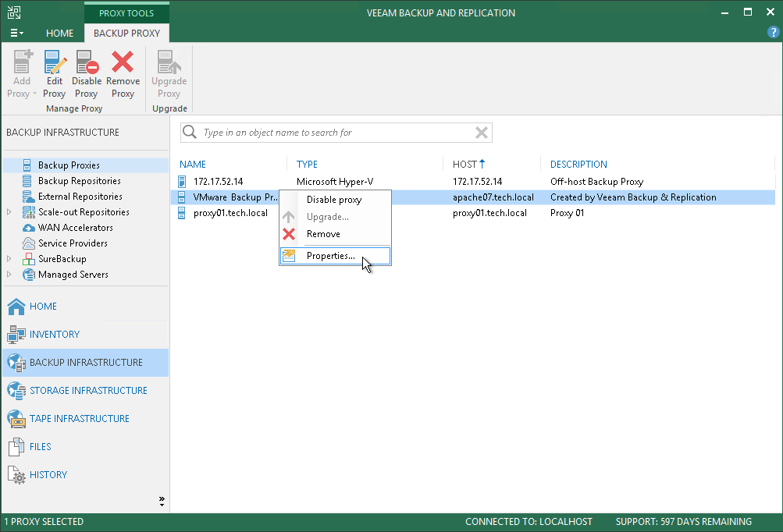
Task: Click the server icon for proxy01.tech.local
Action: tap(182, 213)
